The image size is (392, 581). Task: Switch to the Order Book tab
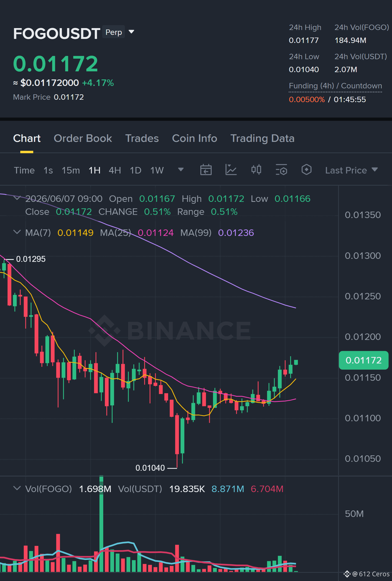[x=83, y=138]
